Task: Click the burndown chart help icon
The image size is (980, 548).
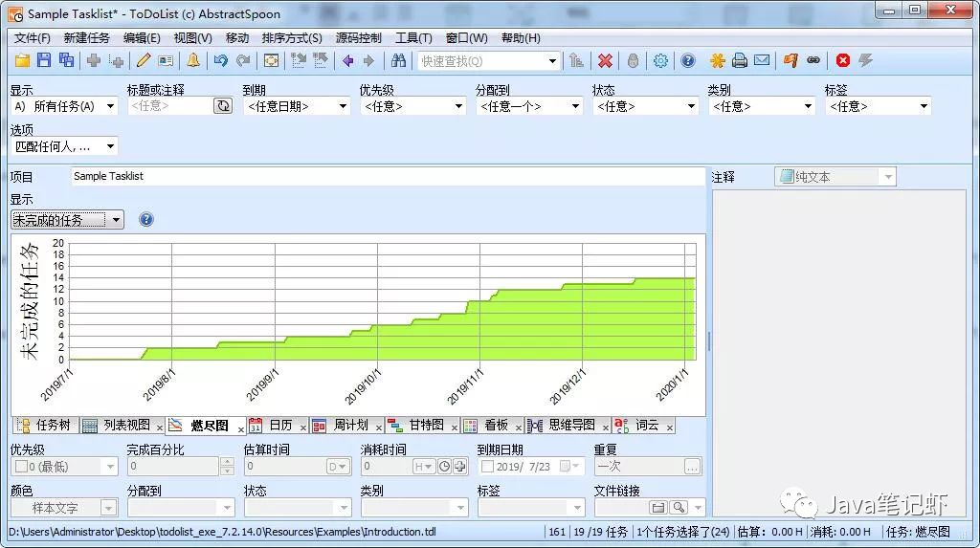Action: click(x=146, y=219)
